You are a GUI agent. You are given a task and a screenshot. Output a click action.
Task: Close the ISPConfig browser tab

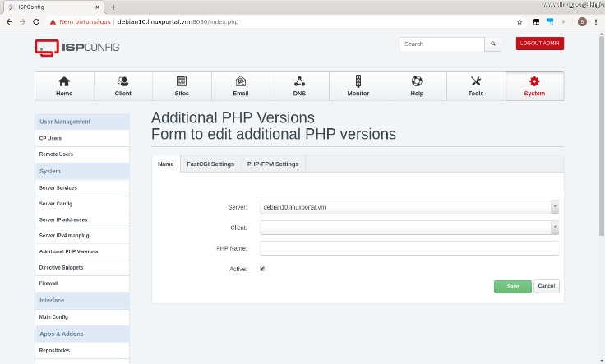click(x=97, y=7)
